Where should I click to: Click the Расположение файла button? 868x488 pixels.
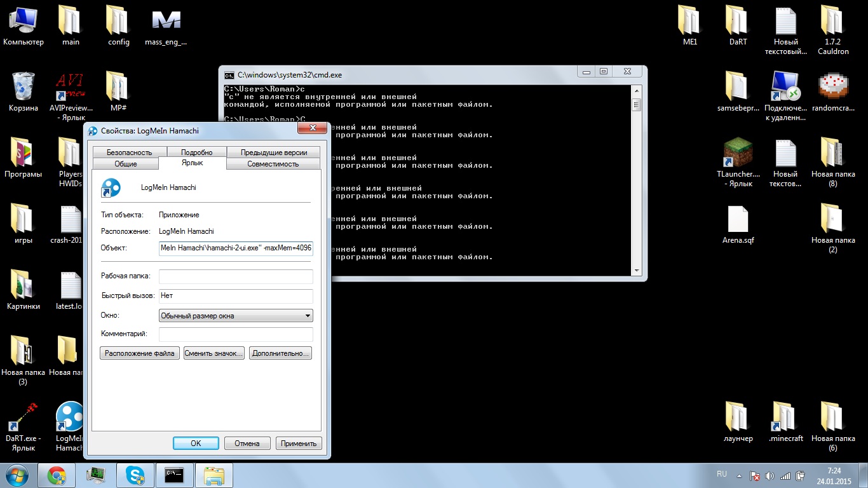(140, 353)
